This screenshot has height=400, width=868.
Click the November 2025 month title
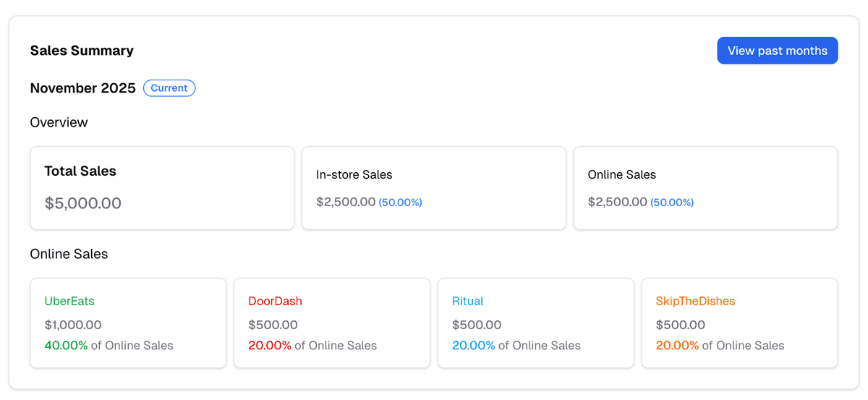point(83,88)
